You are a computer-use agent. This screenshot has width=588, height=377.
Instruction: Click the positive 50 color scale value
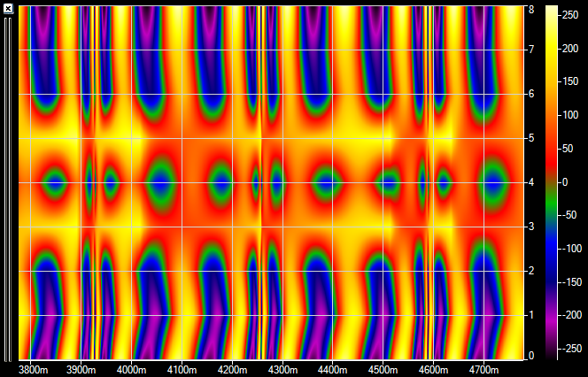click(x=568, y=149)
